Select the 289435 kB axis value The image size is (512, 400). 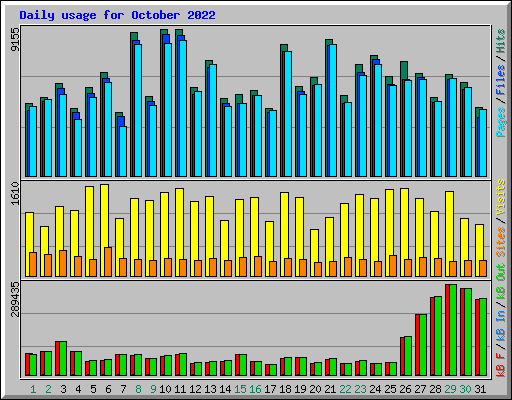pos(15,299)
